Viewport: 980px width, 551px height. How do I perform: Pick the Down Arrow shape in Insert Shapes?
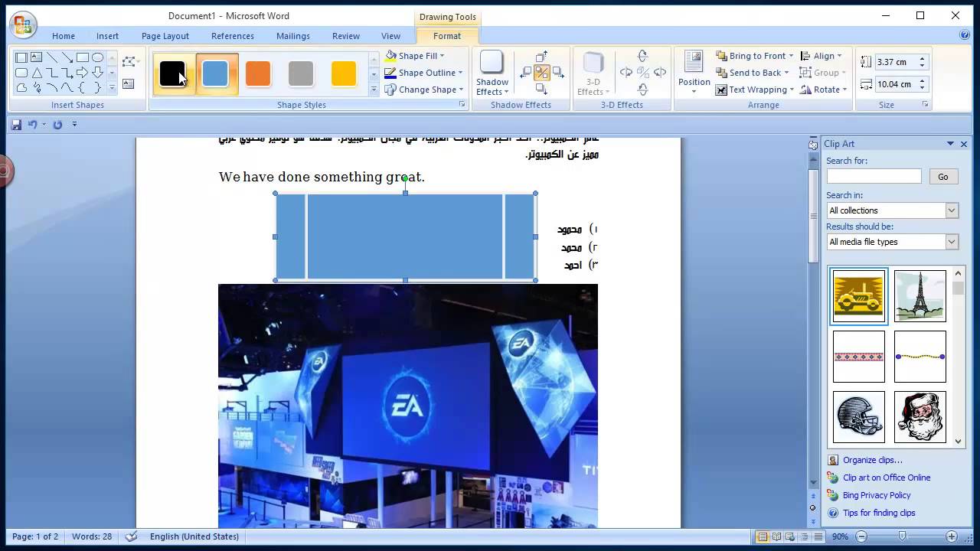point(98,73)
